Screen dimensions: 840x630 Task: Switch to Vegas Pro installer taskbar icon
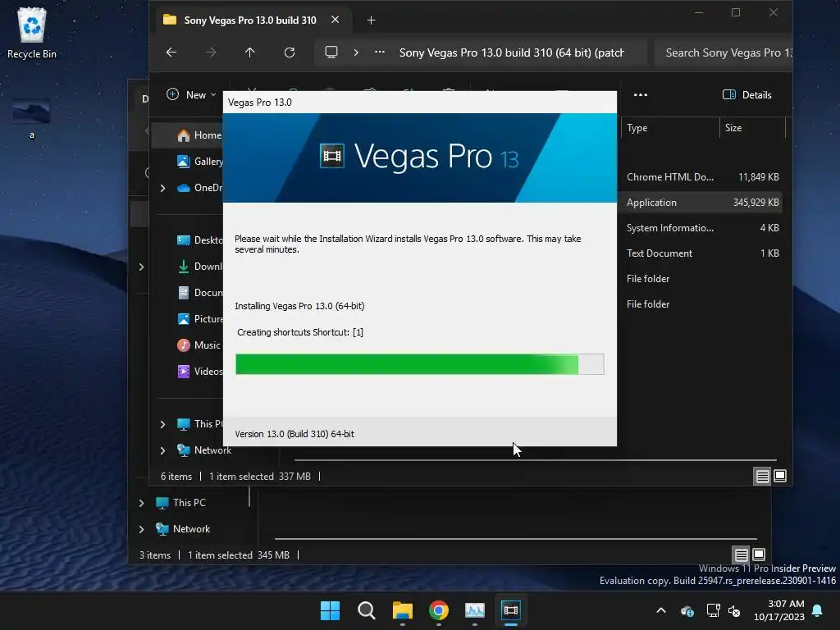coord(511,610)
